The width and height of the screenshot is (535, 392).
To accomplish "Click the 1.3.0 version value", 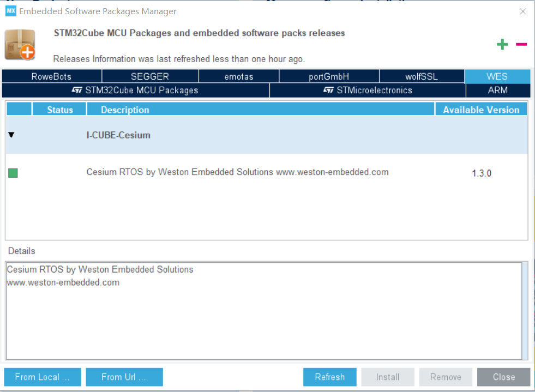I will click(482, 173).
